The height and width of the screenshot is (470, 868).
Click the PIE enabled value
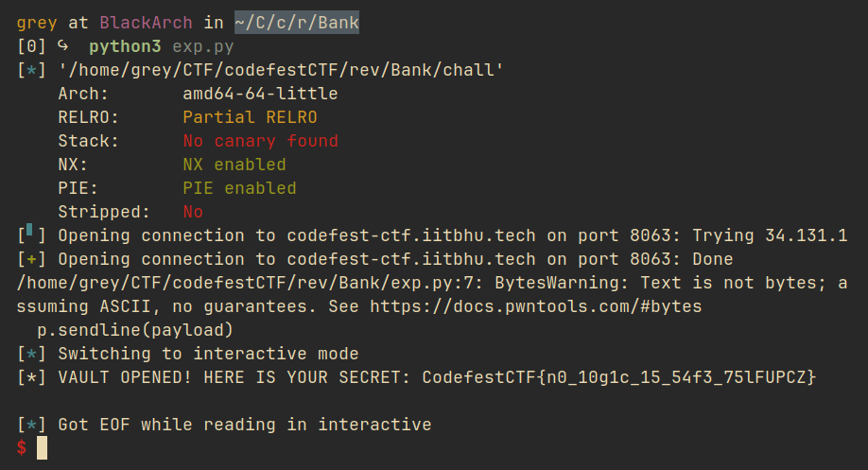[239, 188]
